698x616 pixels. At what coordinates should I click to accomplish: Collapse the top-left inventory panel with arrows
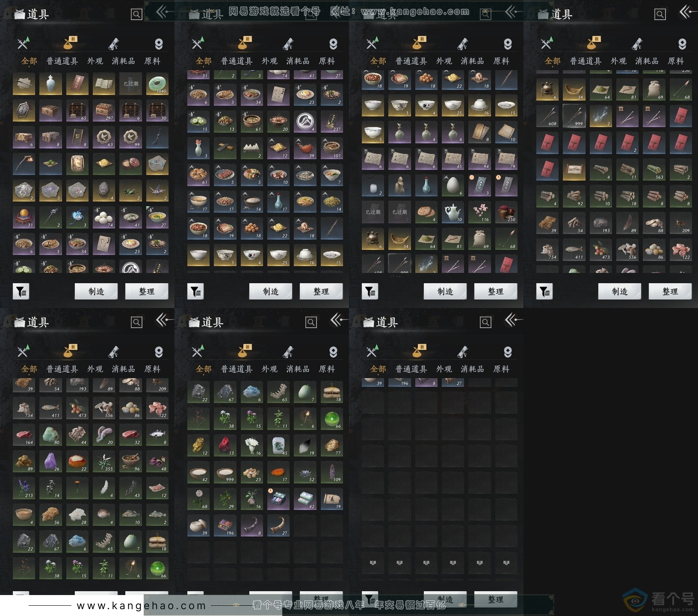click(164, 12)
